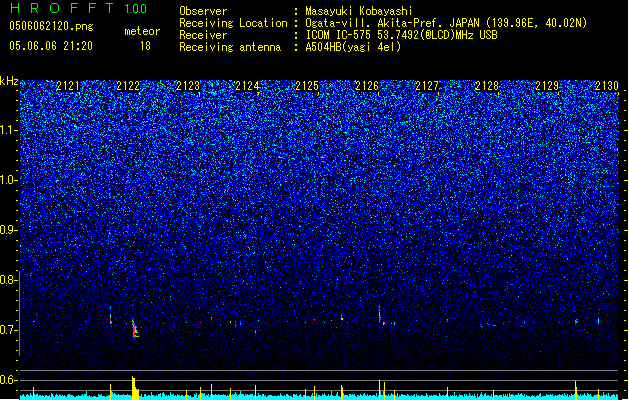Click the meteor echo at time 2126
The height and width of the screenshot is (400, 629).
pos(379,315)
